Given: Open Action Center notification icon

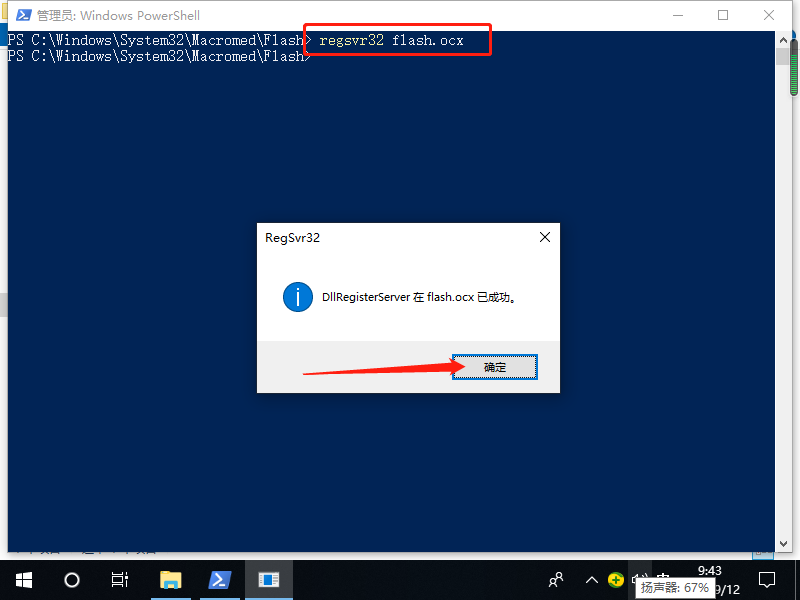Looking at the screenshot, I should tap(766, 580).
